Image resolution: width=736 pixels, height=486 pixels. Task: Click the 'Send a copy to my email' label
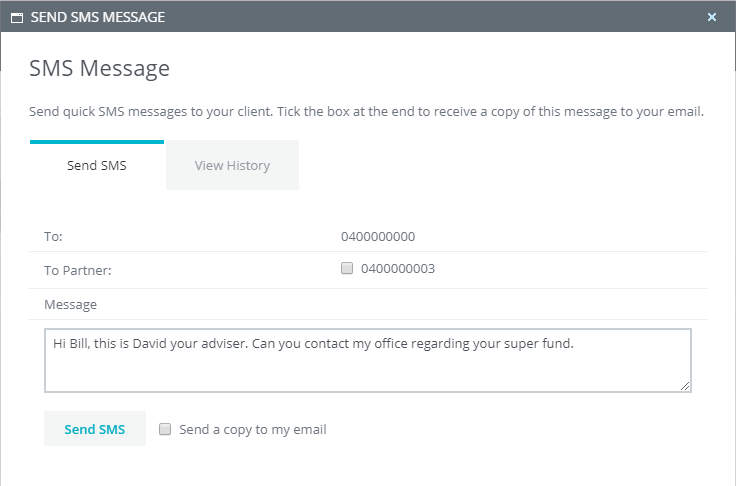point(253,430)
